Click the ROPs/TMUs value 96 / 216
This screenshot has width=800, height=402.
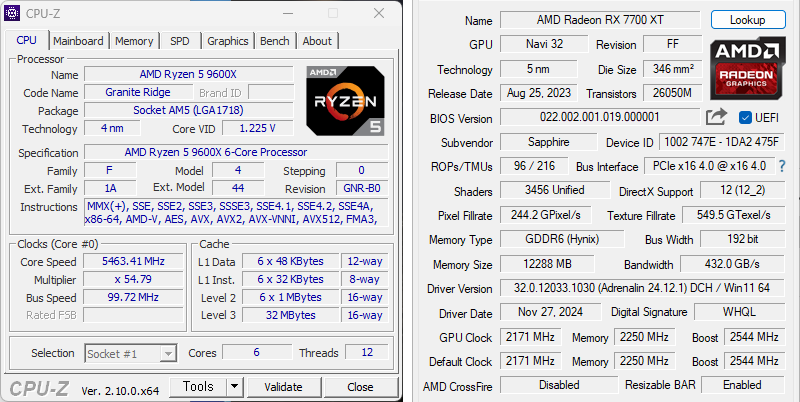[534, 166]
